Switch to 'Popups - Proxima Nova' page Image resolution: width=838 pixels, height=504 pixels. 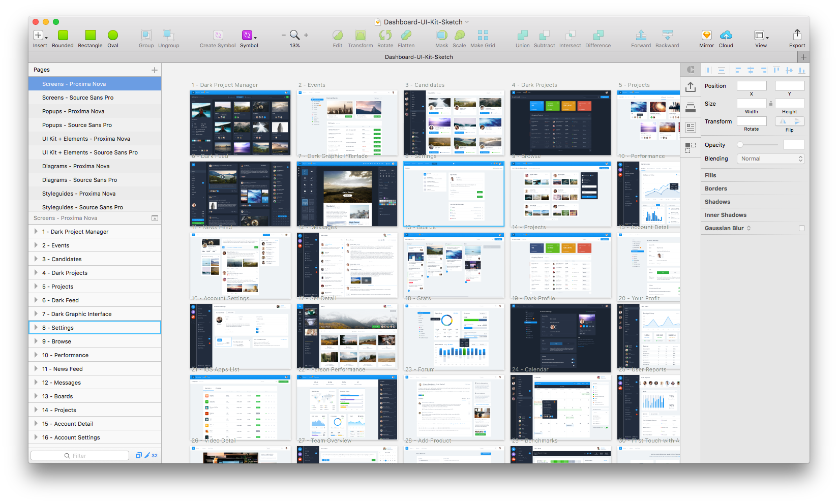click(73, 111)
